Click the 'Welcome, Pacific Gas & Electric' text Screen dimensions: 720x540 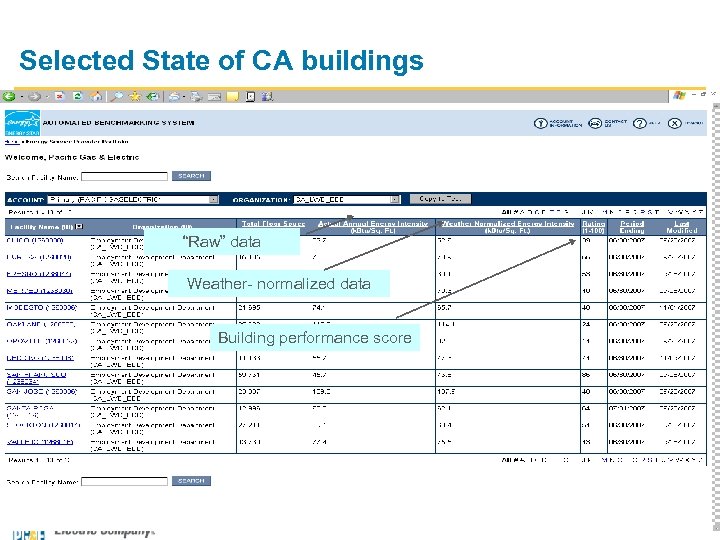click(x=72, y=157)
